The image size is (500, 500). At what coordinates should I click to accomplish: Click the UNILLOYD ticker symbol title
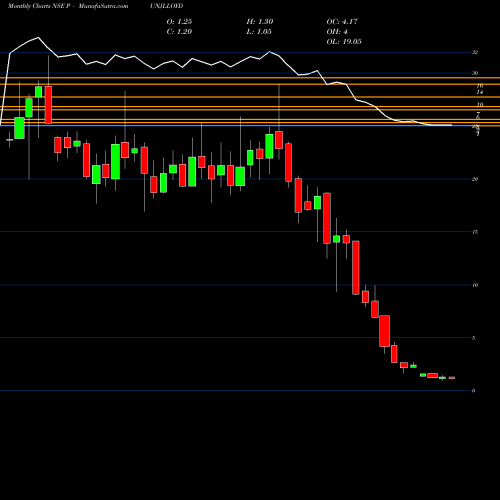coord(166,6)
